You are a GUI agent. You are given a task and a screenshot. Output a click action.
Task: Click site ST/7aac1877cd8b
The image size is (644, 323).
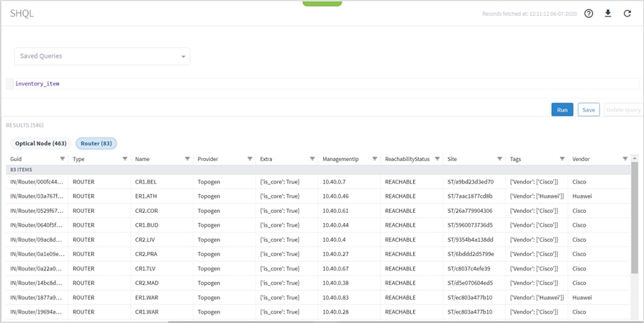(x=470, y=196)
